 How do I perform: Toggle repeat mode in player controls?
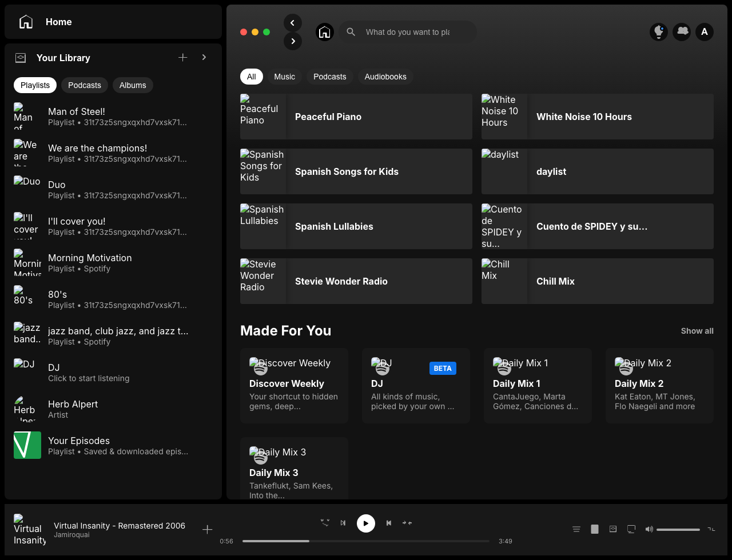click(407, 523)
